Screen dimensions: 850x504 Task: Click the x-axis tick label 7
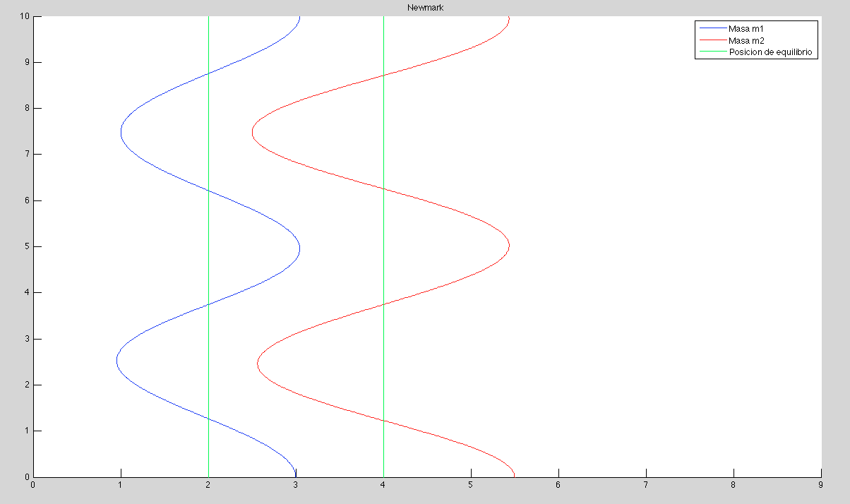[x=646, y=486]
